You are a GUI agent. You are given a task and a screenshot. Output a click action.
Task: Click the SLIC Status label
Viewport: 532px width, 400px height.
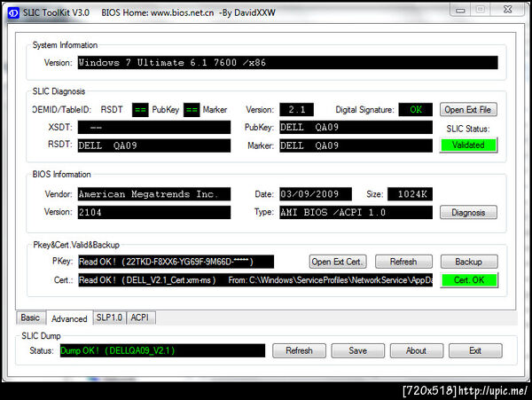468,129
